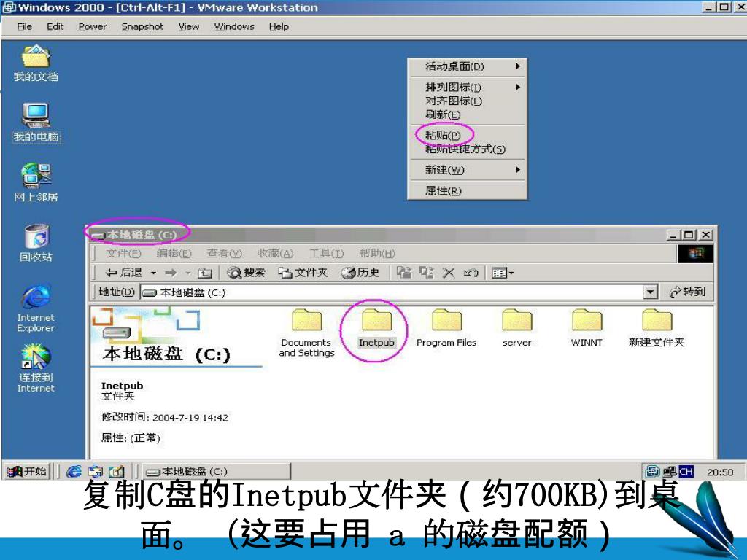Open VMware Windows menu
The width and height of the screenshot is (747, 560).
(234, 27)
